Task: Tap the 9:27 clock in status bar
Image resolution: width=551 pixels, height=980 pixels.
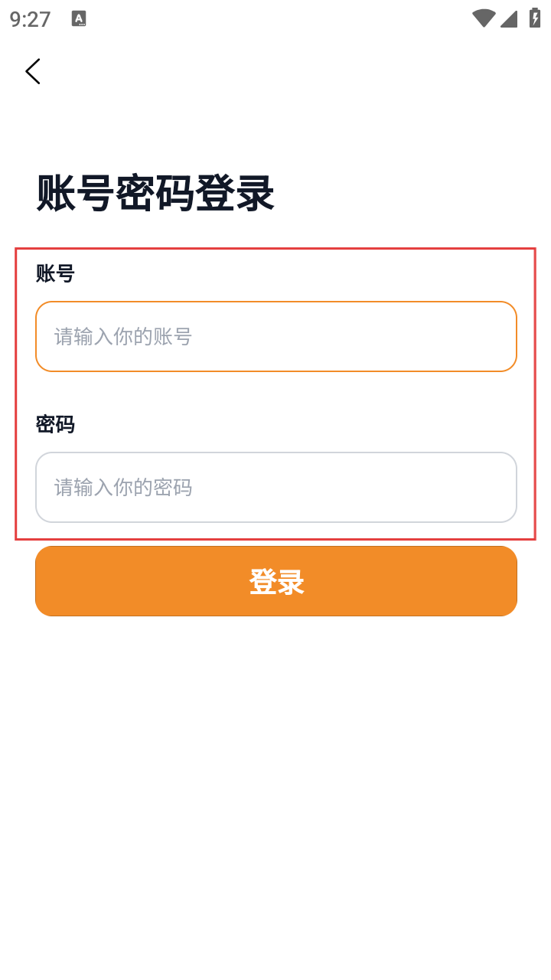Action: (31, 19)
